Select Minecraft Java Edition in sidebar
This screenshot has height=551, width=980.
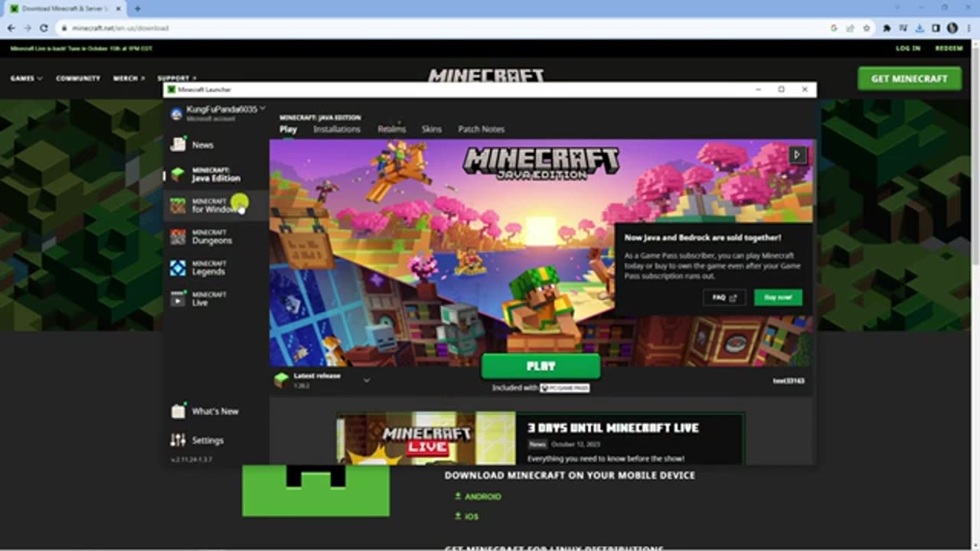[x=215, y=175]
